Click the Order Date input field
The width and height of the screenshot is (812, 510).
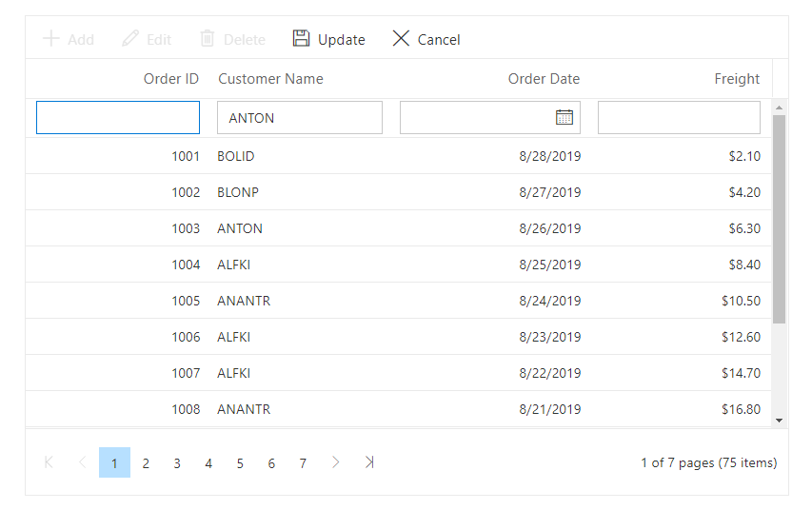click(x=476, y=118)
